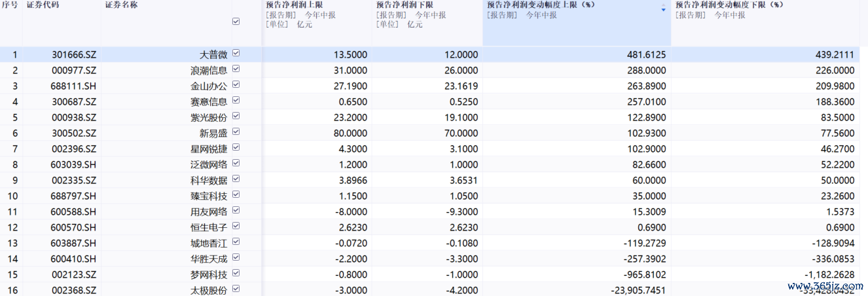Click the code 688111.SH
This screenshot has height=296, width=868.
(x=74, y=86)
